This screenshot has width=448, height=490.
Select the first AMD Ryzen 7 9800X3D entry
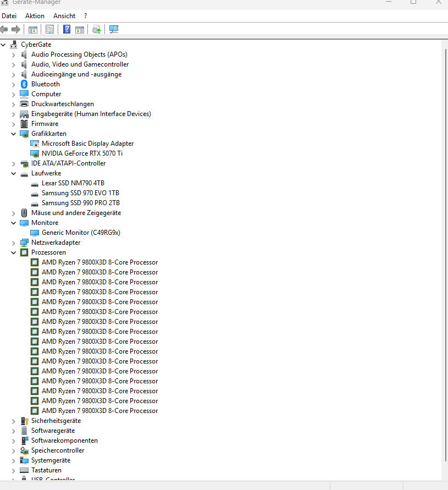coord(99,262)
